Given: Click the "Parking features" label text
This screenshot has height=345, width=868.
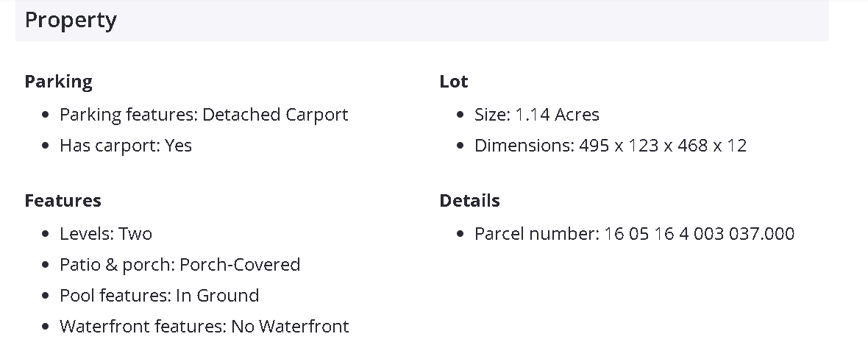Looking at the screenshot, I should pos(128,115).
